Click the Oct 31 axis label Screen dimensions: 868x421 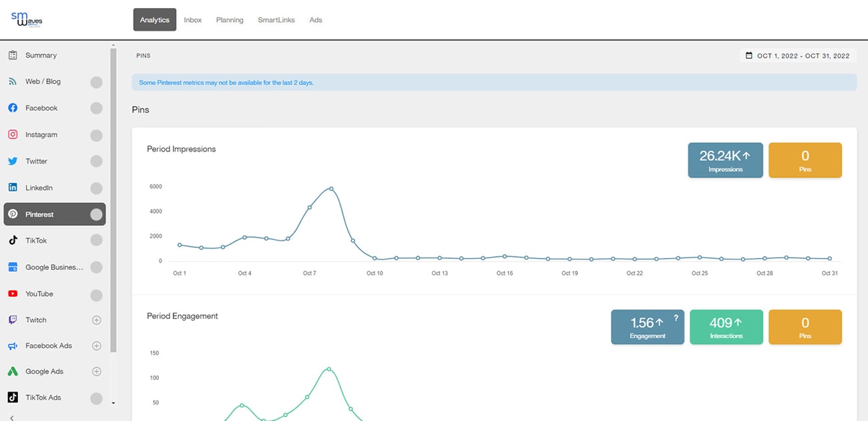(829, 273)
